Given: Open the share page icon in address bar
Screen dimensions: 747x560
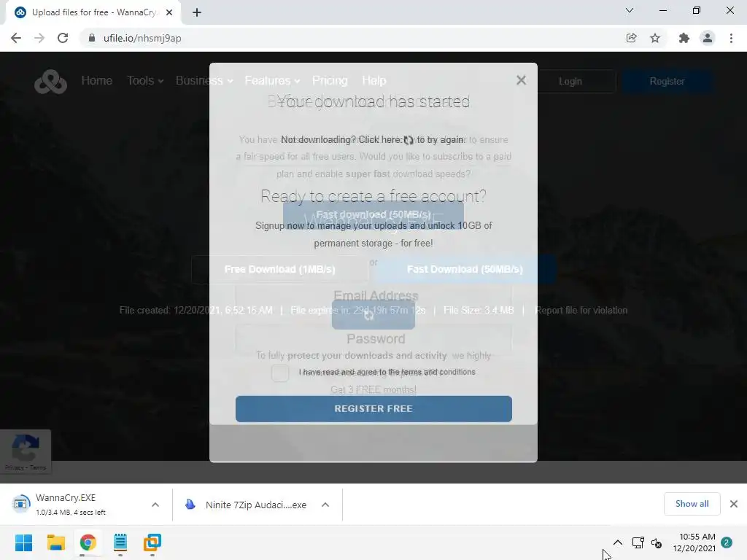Looking at the screenshot, I should (x=631, y=38).
